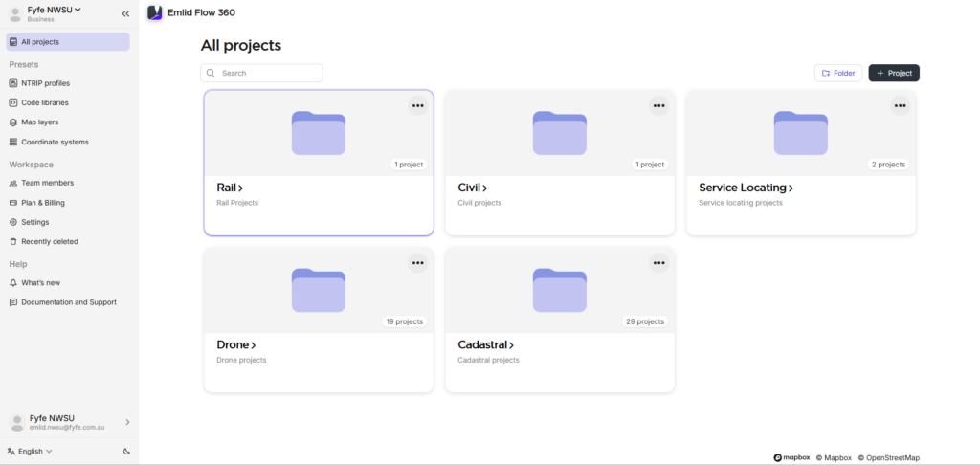This screenshot has width=980, height=465.
Task: Click the All projects sidebar icon
Action: click(x=13, y=42)
